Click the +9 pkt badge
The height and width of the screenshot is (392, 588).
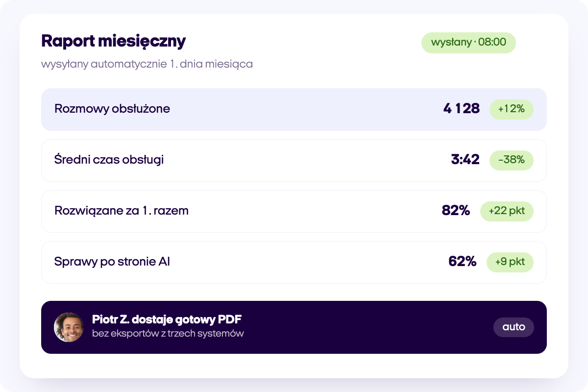tap(510, 262)
